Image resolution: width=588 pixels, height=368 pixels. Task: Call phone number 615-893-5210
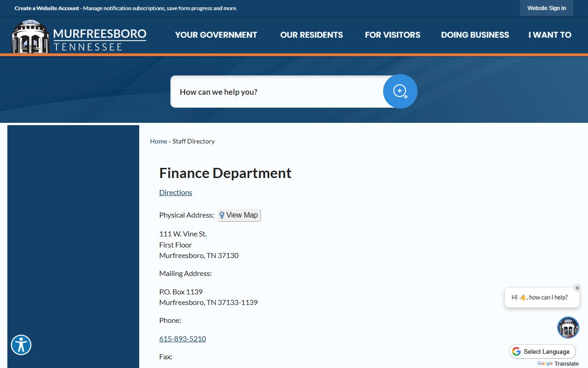pos(182,339)
